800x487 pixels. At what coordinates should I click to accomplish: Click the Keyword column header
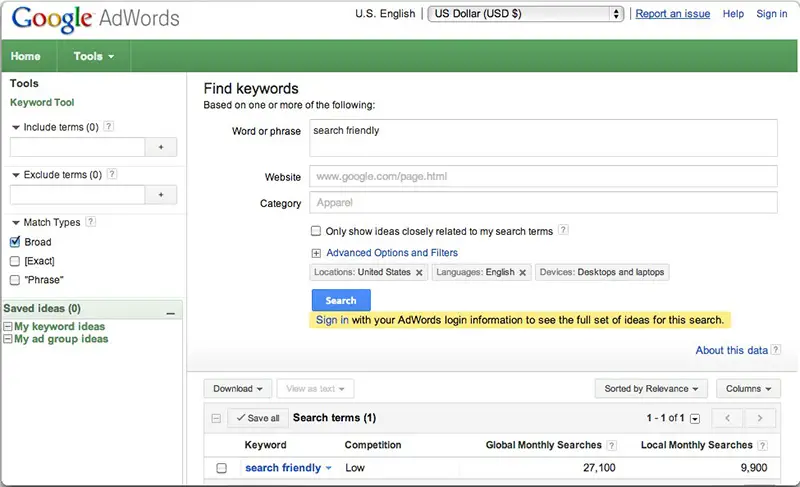pos(265,445)
